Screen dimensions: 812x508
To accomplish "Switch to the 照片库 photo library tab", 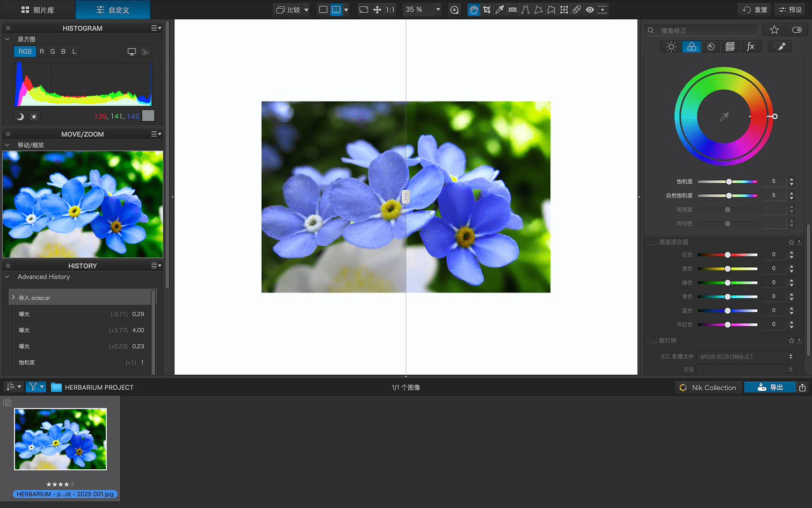I will (38, 10).
